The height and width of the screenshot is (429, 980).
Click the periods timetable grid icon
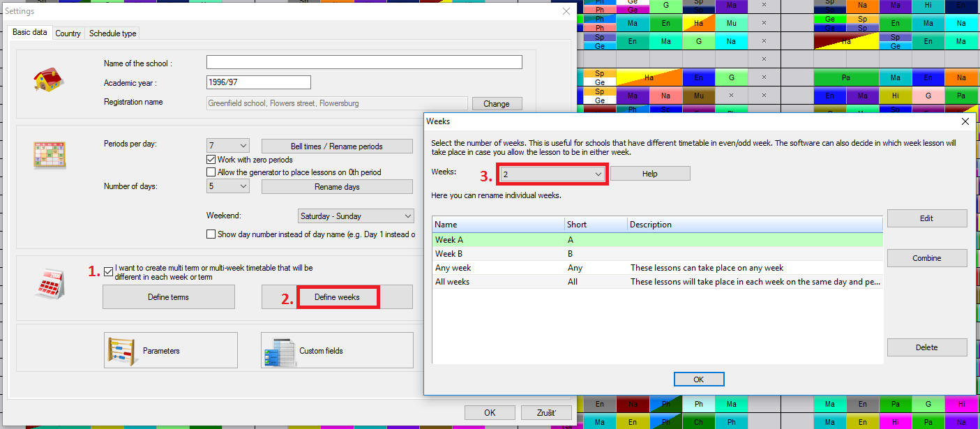click(49, 155)
